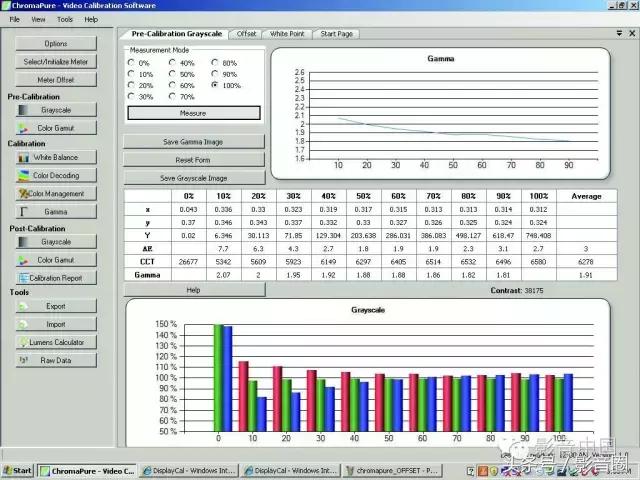Click the Gamma row label
The height and width of the screenshot is (480, 640).
click(x=147, y=275)
